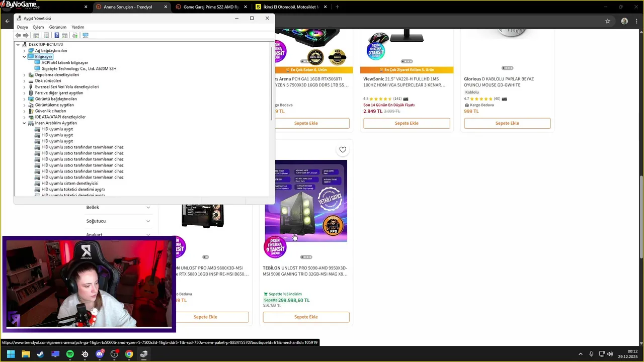Close the Game Garaj Prime S22 tab
Screen dimensions: 644x362
[x=245, y=7]
